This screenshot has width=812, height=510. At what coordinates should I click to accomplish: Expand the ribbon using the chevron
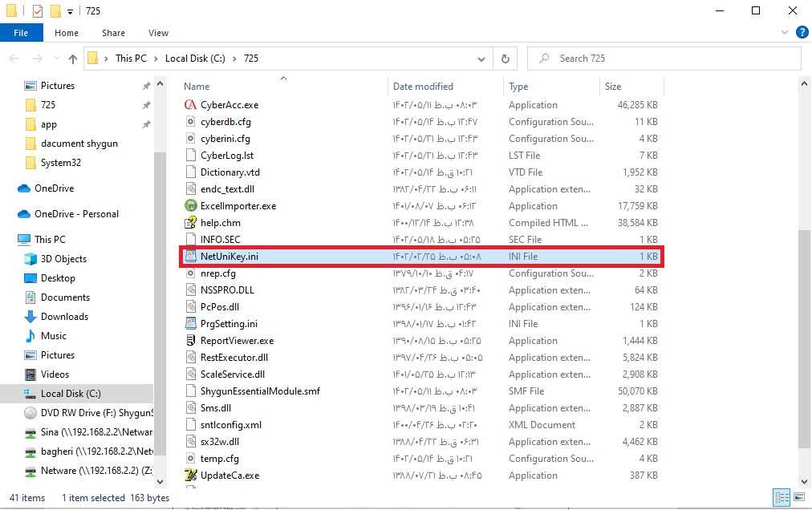tap(785, 33)
